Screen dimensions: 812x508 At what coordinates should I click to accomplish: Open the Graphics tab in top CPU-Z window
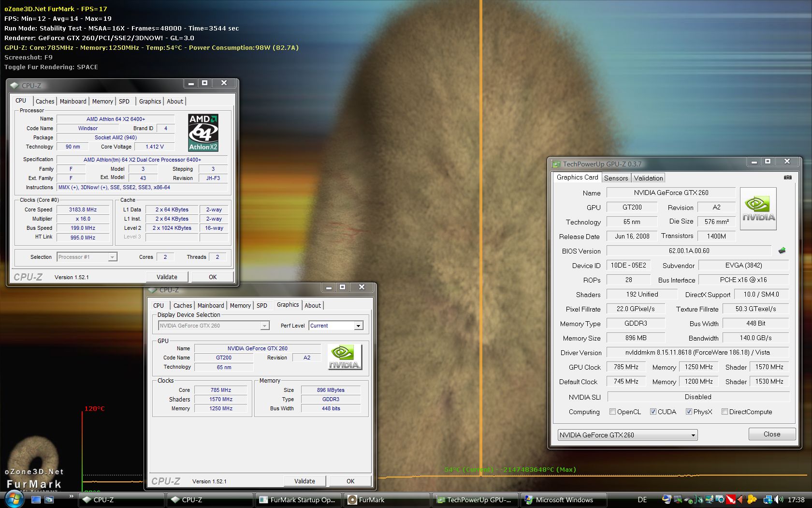[150, 101]
